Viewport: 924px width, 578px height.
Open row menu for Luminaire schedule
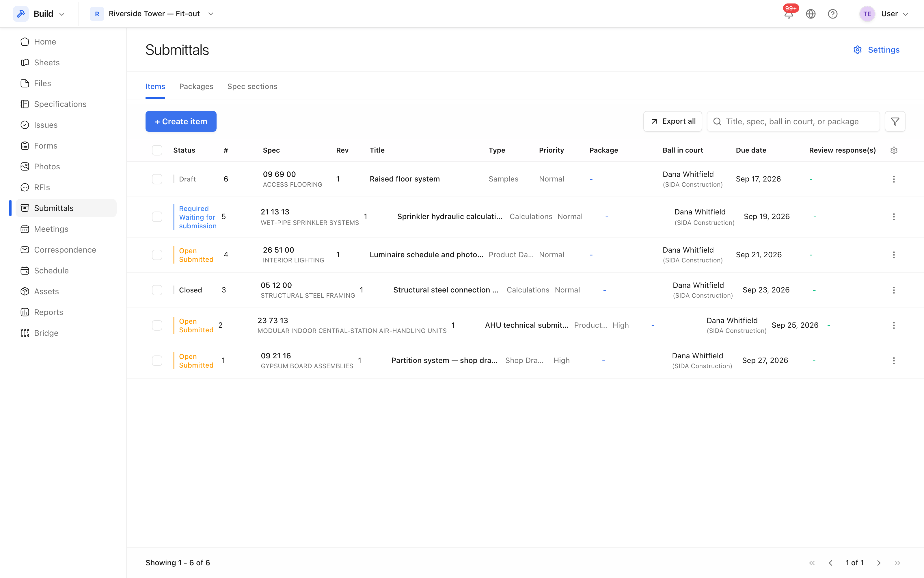click(894, 255)
